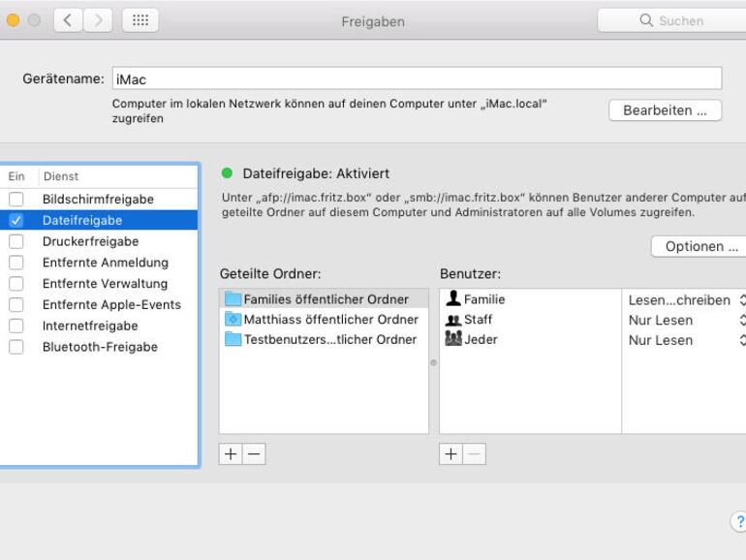Open the Optionen dialog

(699, 246)
